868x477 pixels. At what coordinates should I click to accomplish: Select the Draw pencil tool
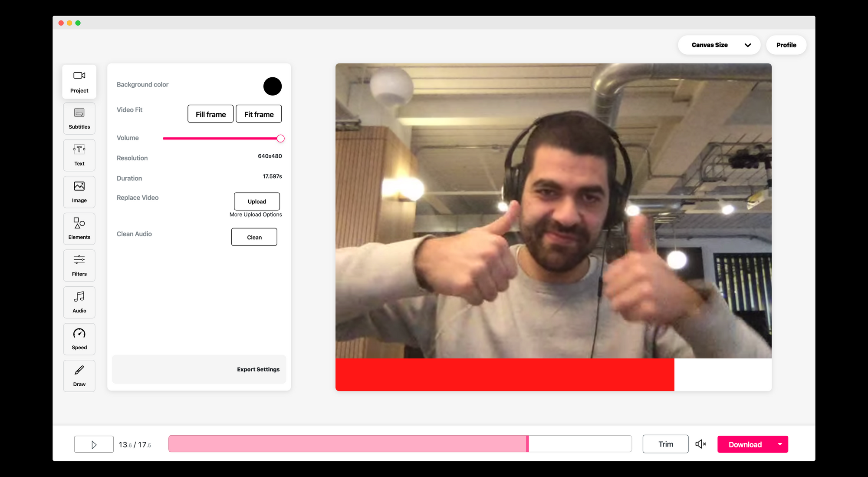point(79,376)
